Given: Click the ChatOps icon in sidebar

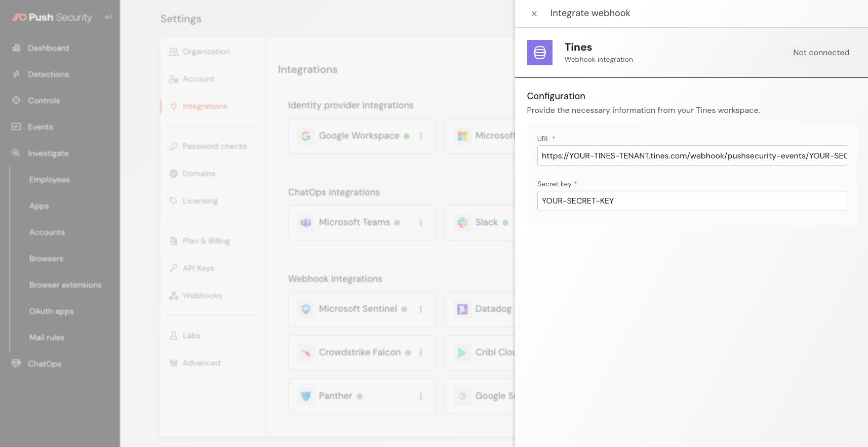Looking at the screenshot, I should (16, 363).
